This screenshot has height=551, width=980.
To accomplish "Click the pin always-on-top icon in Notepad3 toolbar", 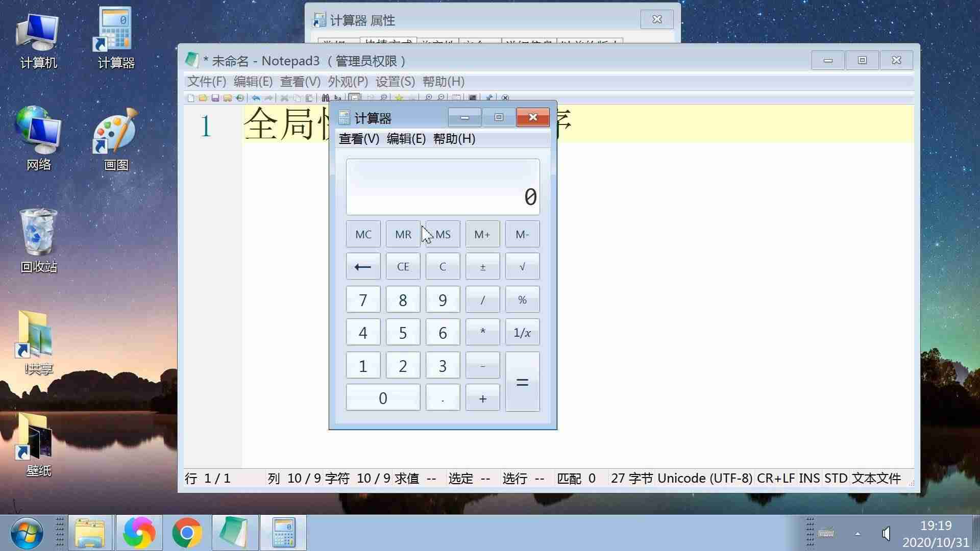I will (x=489, y=98).
